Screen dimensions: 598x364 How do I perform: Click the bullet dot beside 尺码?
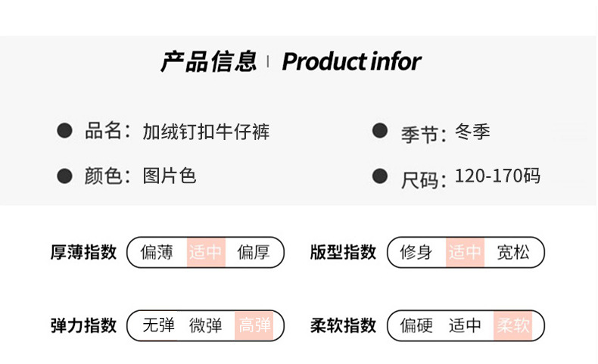[380, 176]
